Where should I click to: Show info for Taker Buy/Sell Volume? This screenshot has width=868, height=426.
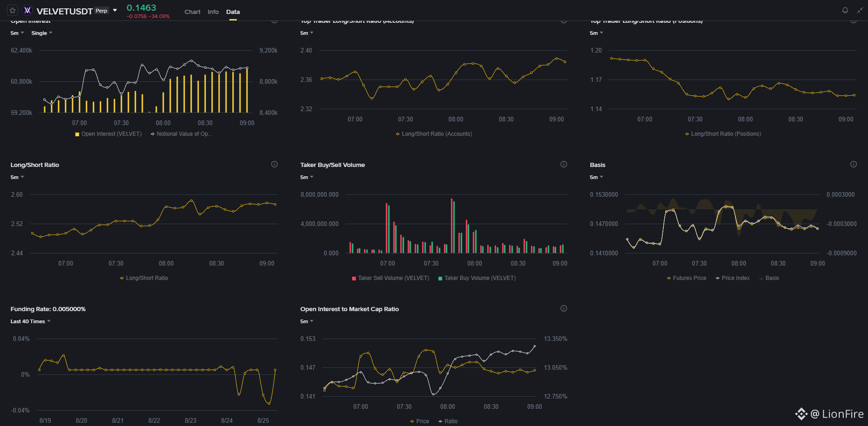[564, 164]
